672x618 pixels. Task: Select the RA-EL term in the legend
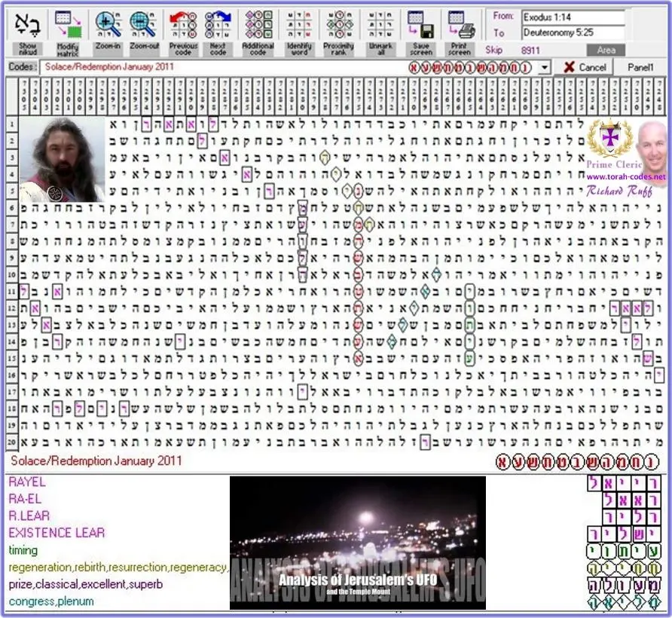point(25,499)
